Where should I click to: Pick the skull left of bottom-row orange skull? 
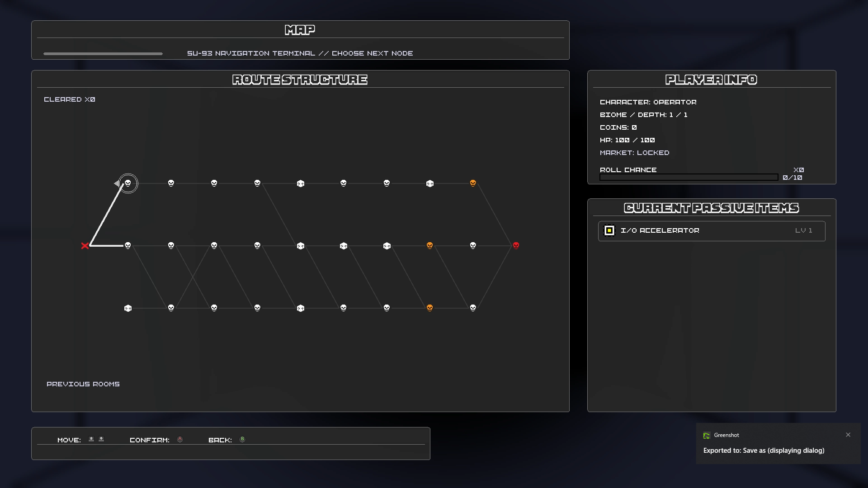pos(387,308)
